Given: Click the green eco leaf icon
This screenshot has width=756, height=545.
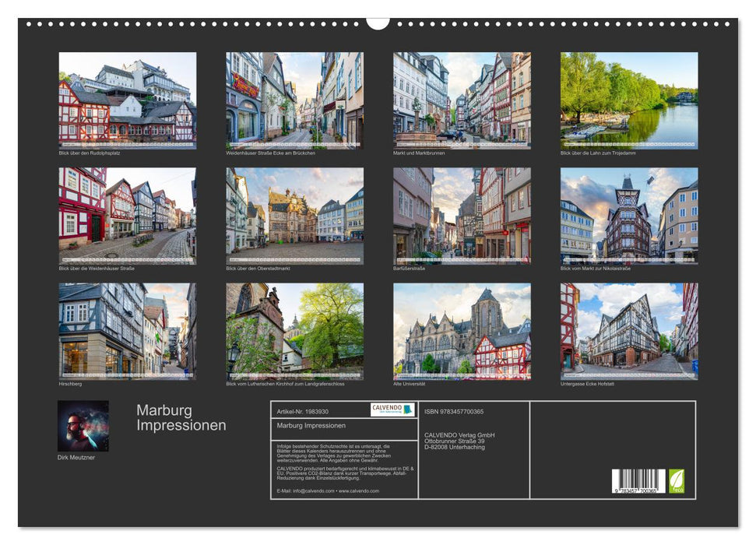Looking at the screenshot, I should point(677,480).
